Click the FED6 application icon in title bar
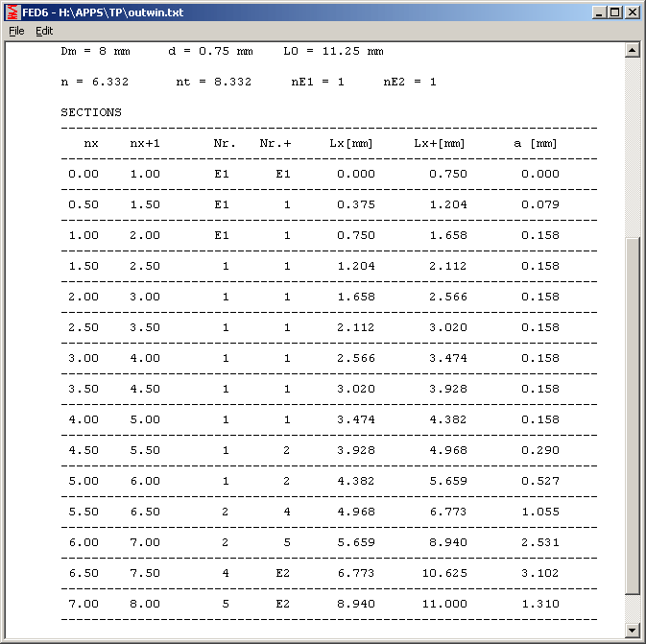 click(13, 12)
